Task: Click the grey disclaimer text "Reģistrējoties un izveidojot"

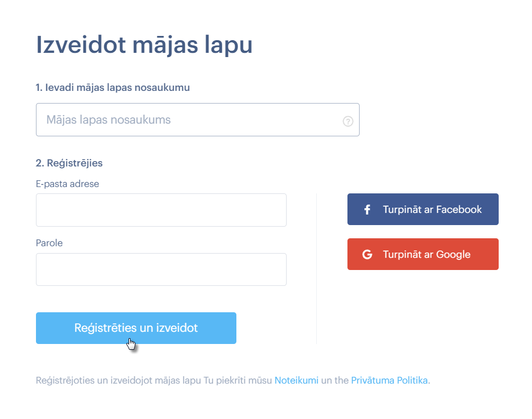Action: tap(94, 380)
